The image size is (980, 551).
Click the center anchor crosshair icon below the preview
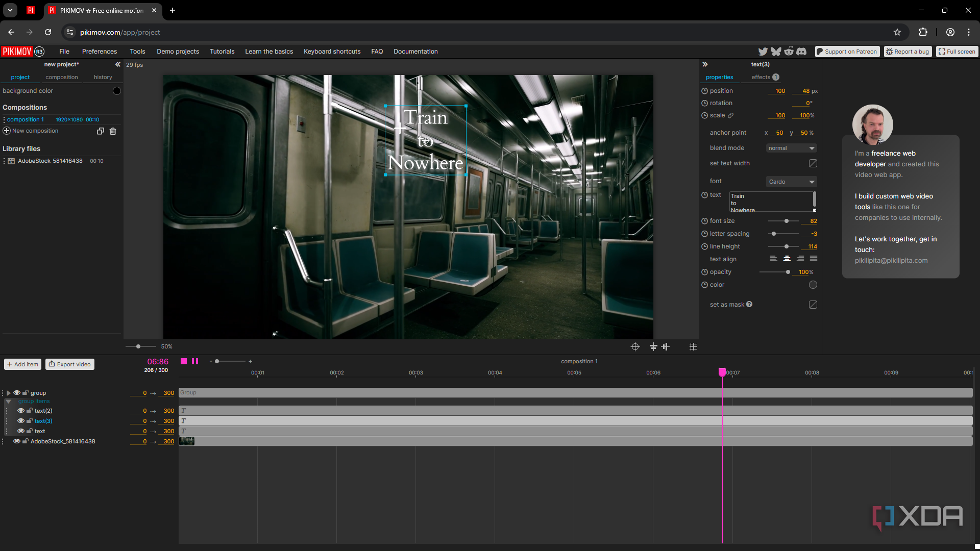[x=635, y=346]
